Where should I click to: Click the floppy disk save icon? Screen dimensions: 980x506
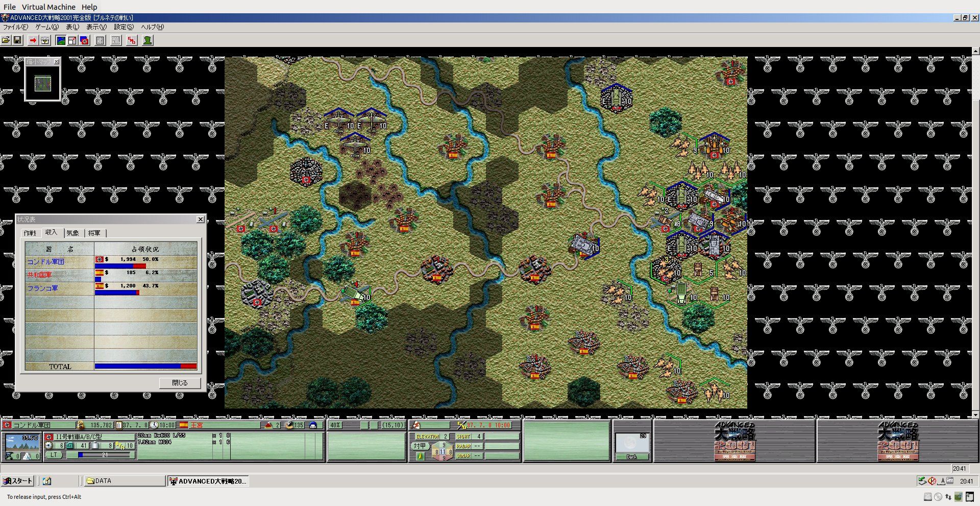click(x=17, y=40)
